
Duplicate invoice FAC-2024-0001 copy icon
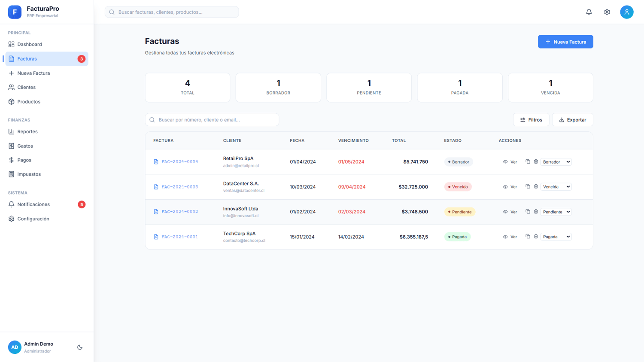click(528, 236)
